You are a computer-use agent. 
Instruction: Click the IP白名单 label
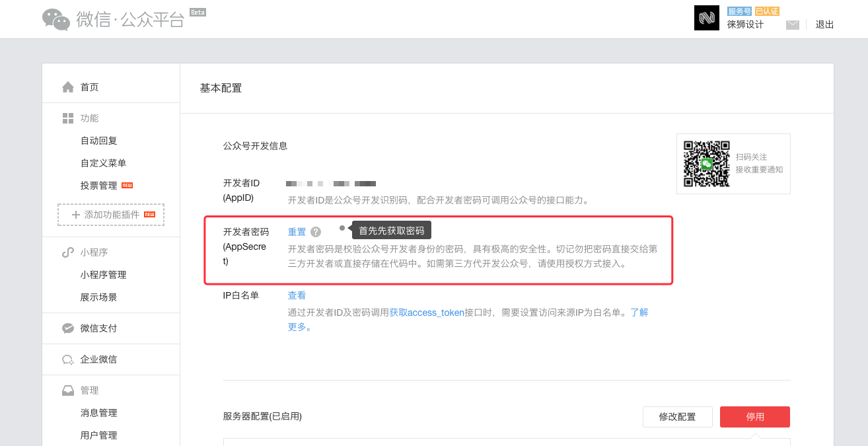coord(241,295)
